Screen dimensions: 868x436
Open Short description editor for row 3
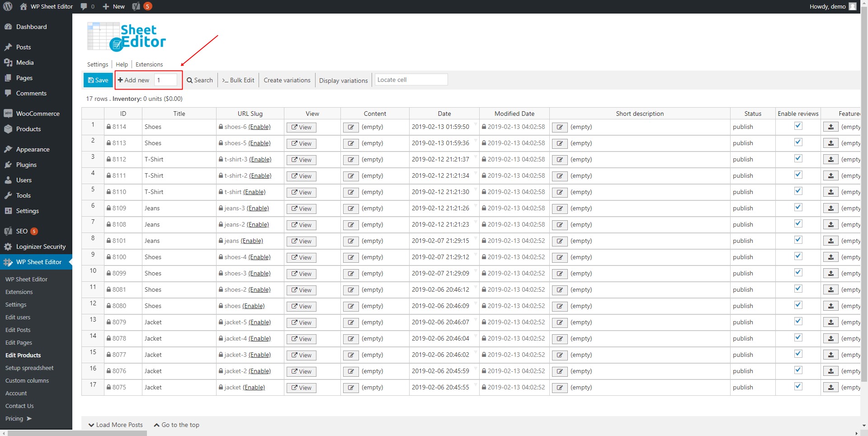(559, 160)
